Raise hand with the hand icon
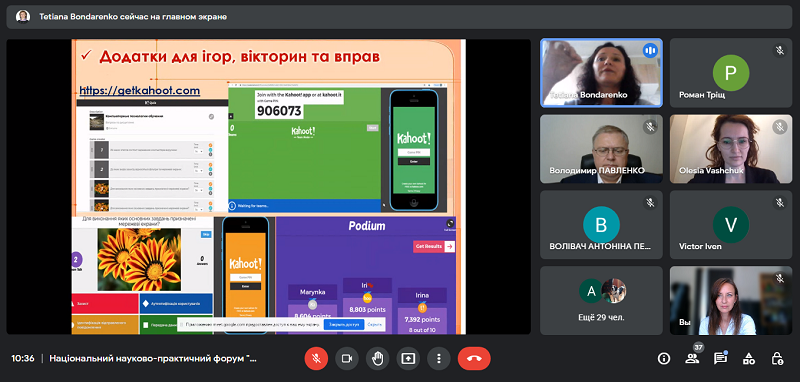 click(378, 359)
